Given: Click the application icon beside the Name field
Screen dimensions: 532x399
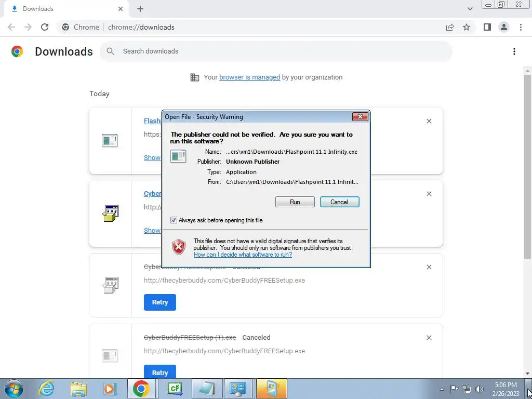Looking at the screenshot, I should coord(178,156).
